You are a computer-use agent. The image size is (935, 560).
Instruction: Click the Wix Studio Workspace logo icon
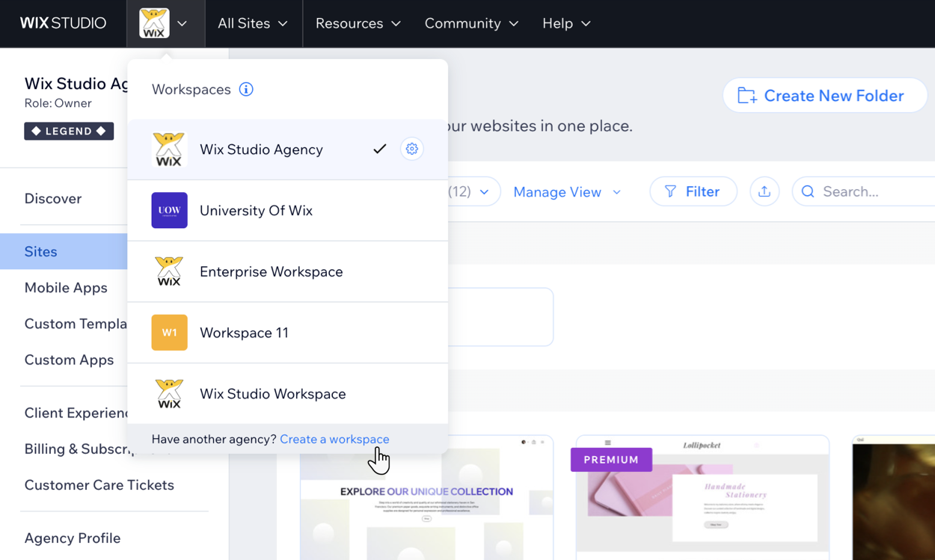click(169, 394)
